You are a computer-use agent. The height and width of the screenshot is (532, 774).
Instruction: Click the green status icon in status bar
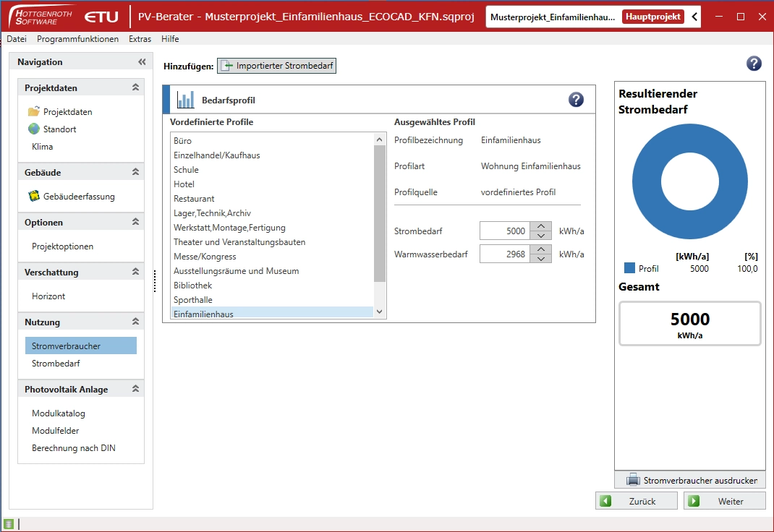pos(9,524)
